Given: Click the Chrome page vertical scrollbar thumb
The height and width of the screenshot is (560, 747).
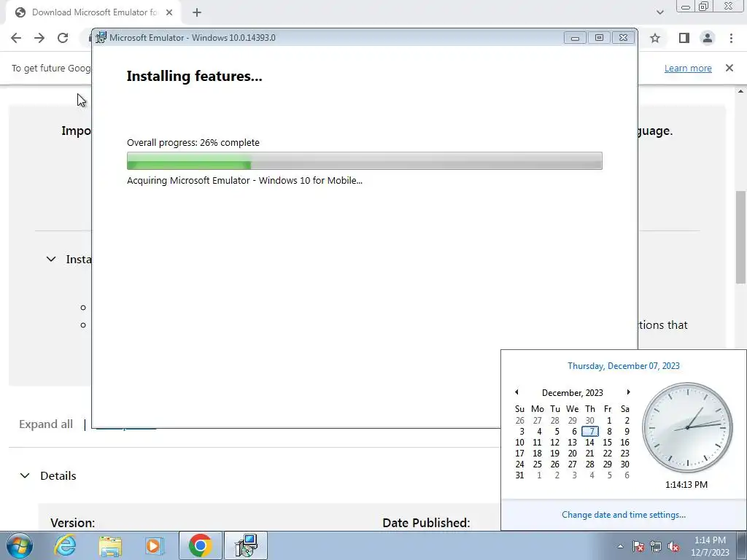Looking at the screenshot, I should coord(741,237).
